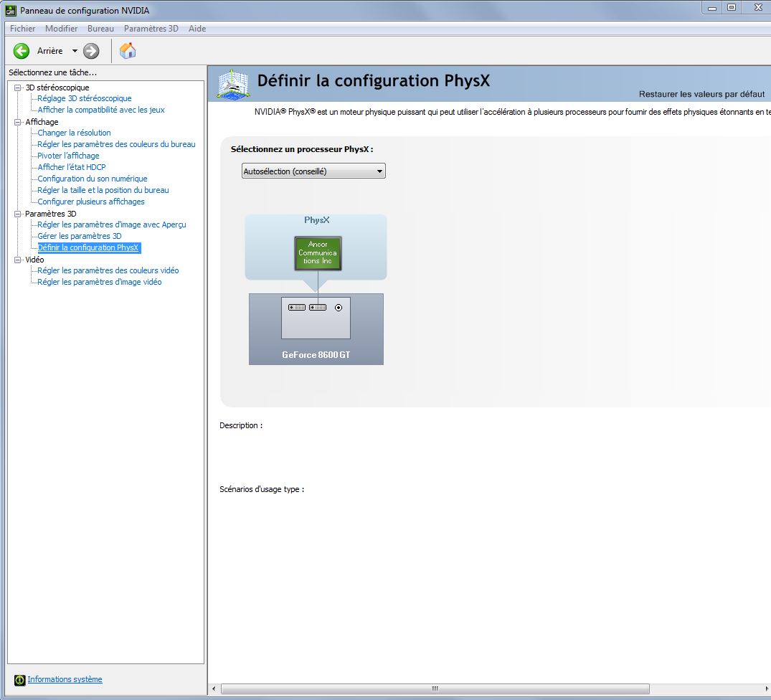This screenshot has height=700, width=771.
Task: Select Configuration du son numérique
Action: click(93, 179)
